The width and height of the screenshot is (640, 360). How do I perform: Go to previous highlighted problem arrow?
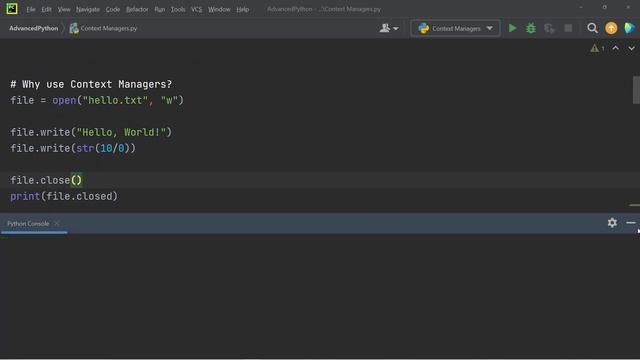[x=616, y=49]
